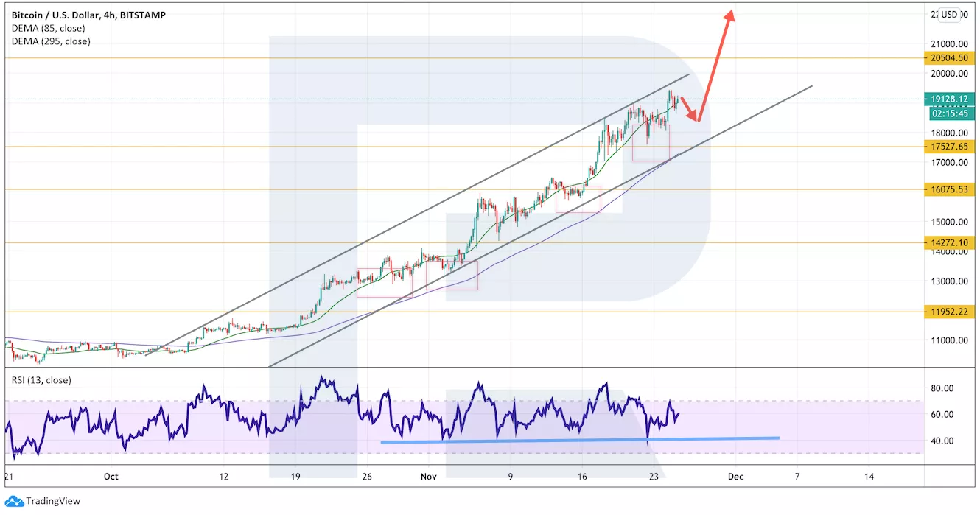Click the 17527.65 price level label

(949, 147)
